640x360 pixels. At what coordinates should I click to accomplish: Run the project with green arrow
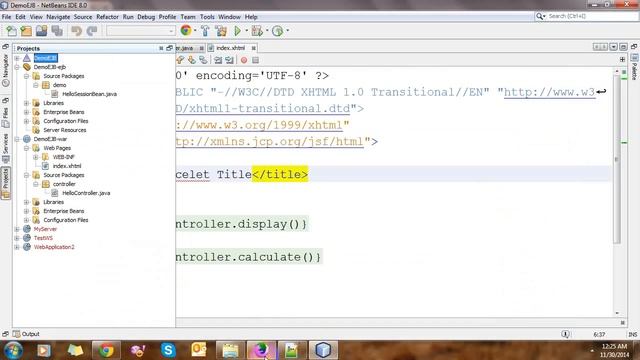237,31
